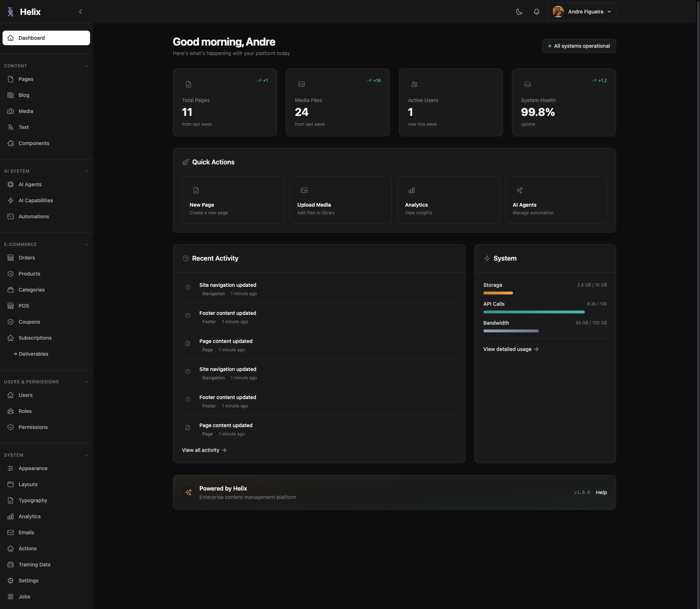Click the Automations terminal icon
The image size is (700, 609).
[11, 216]
